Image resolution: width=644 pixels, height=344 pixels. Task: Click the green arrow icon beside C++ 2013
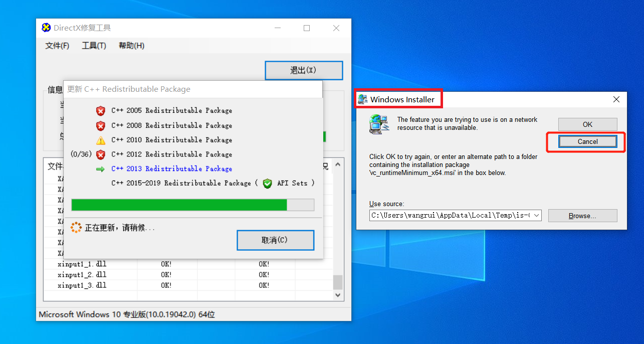(x=101, y=169)
